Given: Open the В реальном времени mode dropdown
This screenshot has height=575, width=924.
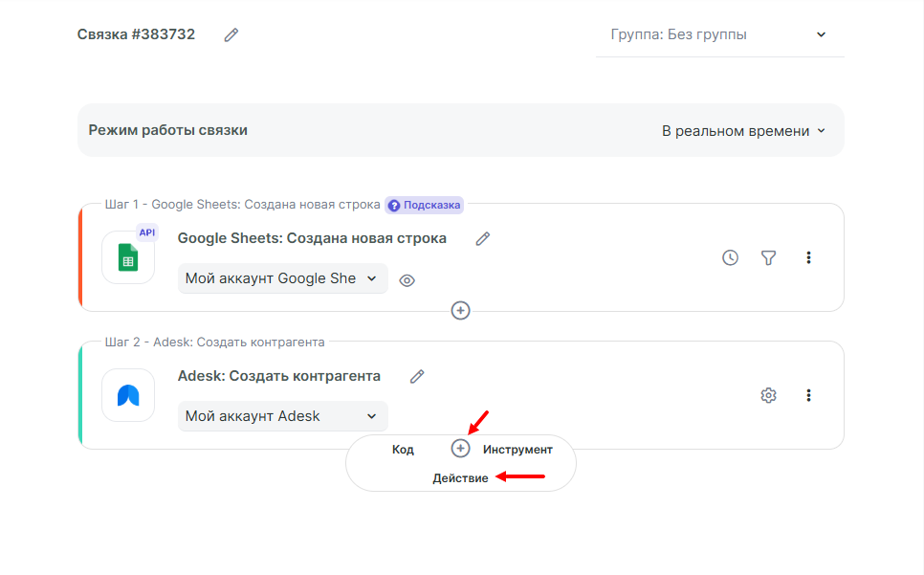Looking at the screenshot, I should (x=743, y=131).
